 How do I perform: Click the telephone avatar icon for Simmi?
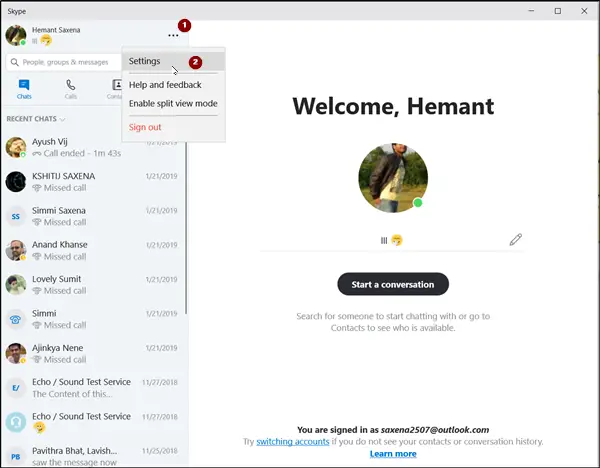16,319
